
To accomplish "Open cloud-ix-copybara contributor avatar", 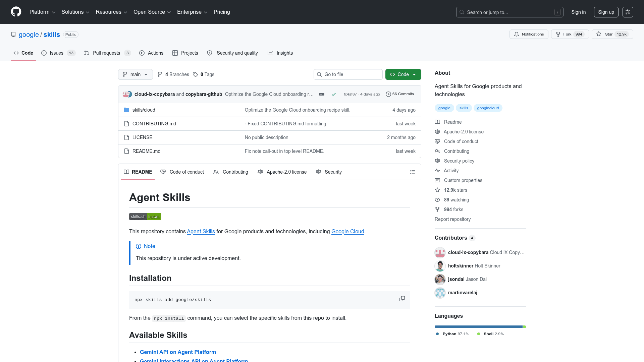I will coord(440,252).
